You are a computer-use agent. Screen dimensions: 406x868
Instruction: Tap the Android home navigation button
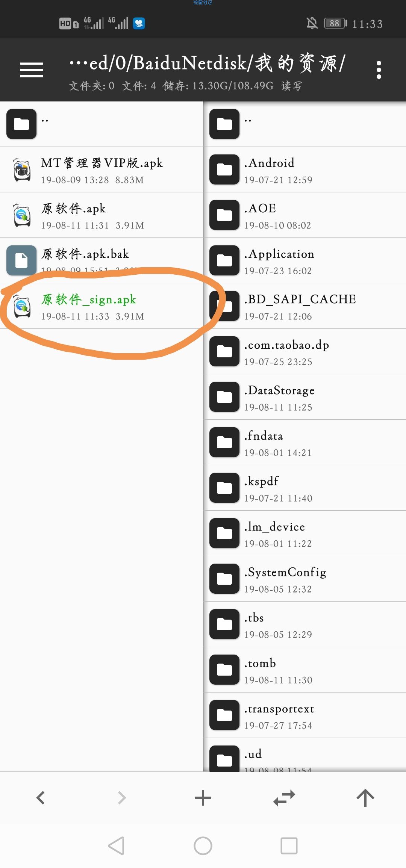click(x=203, y=846)
